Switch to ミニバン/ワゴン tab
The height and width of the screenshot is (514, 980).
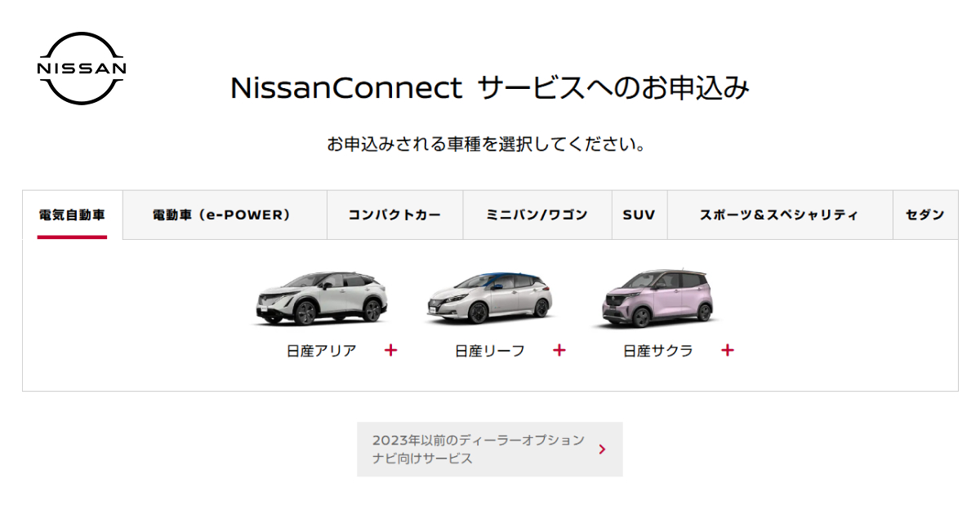click(x=537, y=215)
